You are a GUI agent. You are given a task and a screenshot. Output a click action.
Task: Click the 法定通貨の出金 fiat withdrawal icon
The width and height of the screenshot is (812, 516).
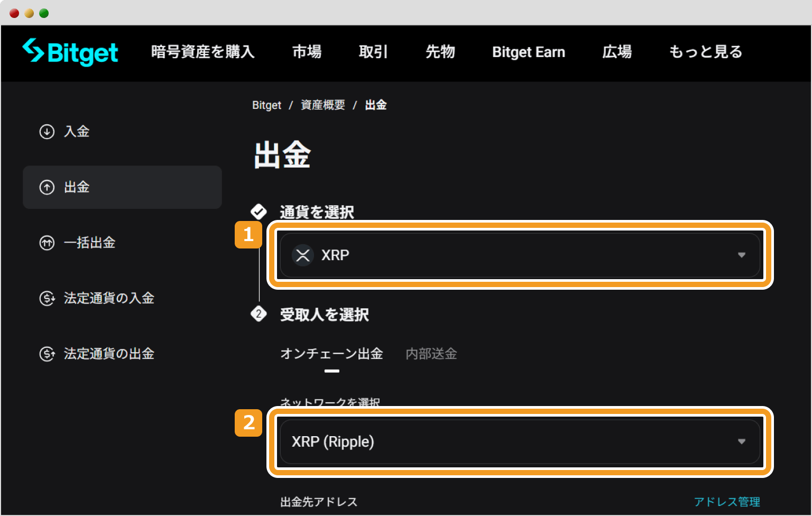(x=47, y=354)
